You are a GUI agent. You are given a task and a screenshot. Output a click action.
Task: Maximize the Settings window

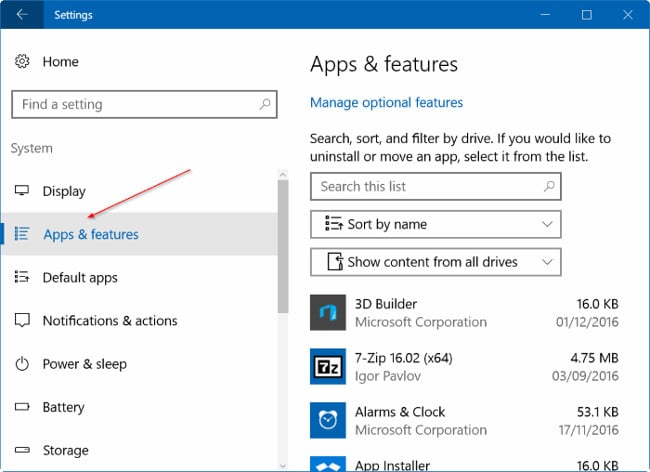coord(587,15)
